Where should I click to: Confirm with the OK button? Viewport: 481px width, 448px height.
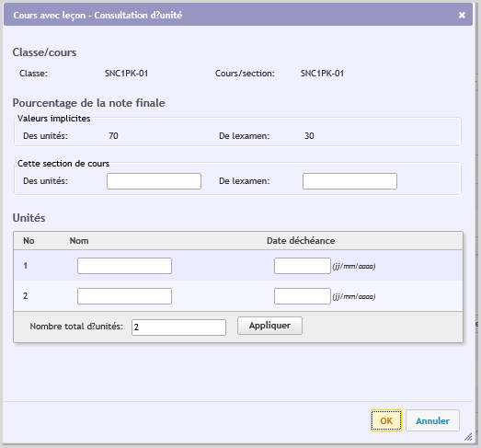[386, 420]
